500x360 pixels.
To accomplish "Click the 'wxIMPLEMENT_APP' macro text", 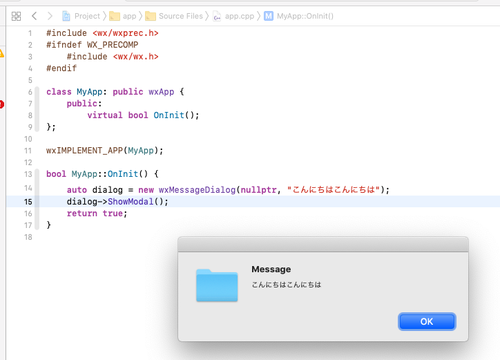I will tap(84, 151).
